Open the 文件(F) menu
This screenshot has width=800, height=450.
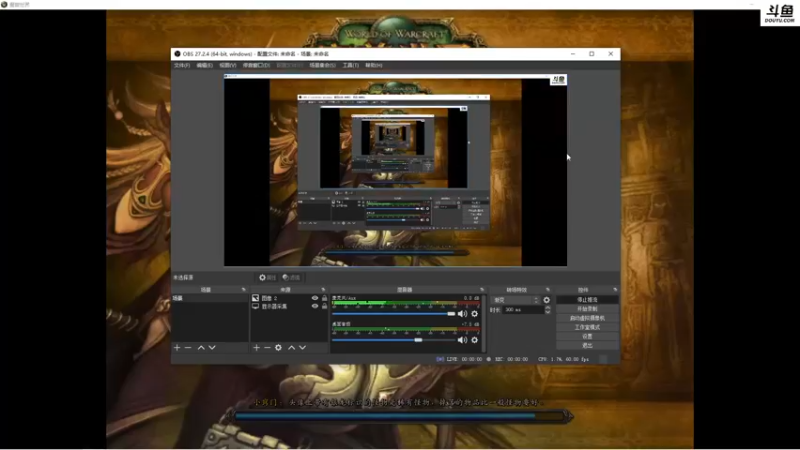click(x=182, y=65)
